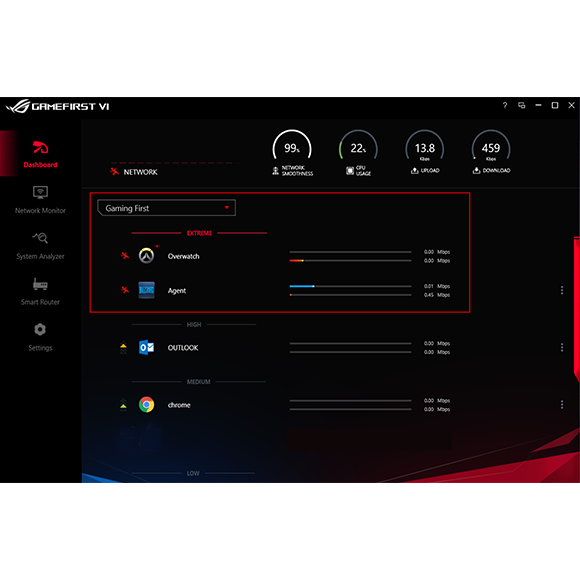Open more options for chrome row
580x580 pixels.
pyautogui.click(x=562, y=405)
